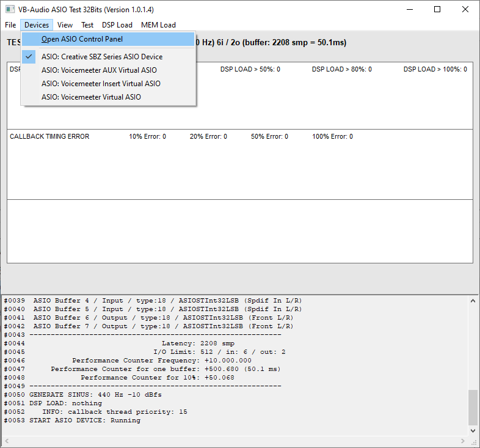Select ASIO: Voicemeeter Virtual ASIO device

[x=108, y=97]
